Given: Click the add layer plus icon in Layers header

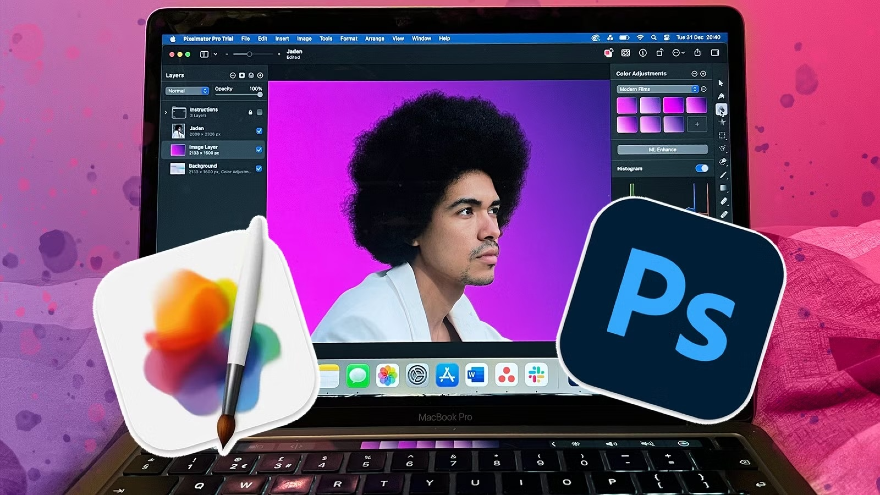Looking at the screenshot, I should 260,75.
